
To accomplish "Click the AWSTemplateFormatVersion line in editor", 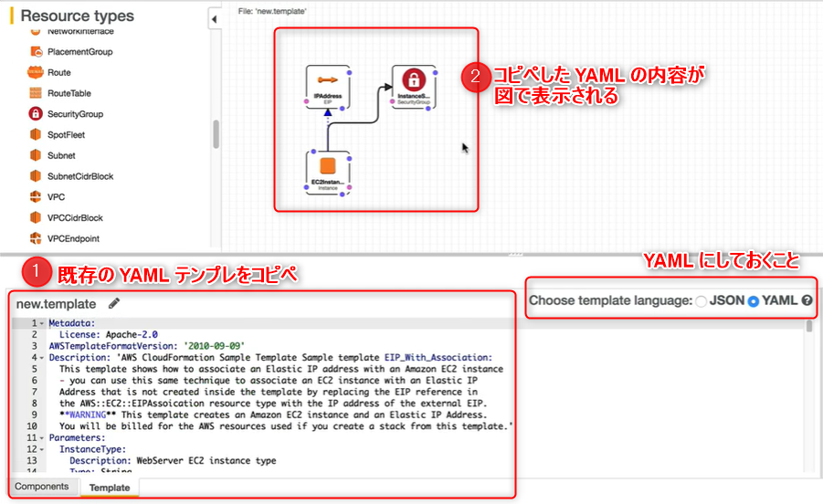I will pos(147,346).
